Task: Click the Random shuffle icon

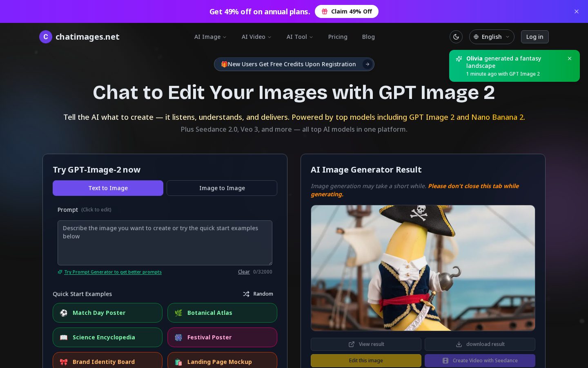Action: point(246,294)
